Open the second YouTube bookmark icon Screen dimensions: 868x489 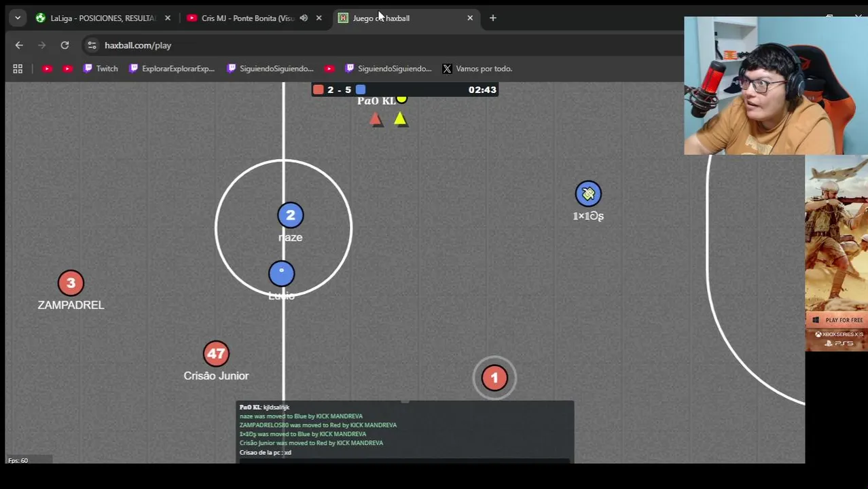click(x=67, y=69)
